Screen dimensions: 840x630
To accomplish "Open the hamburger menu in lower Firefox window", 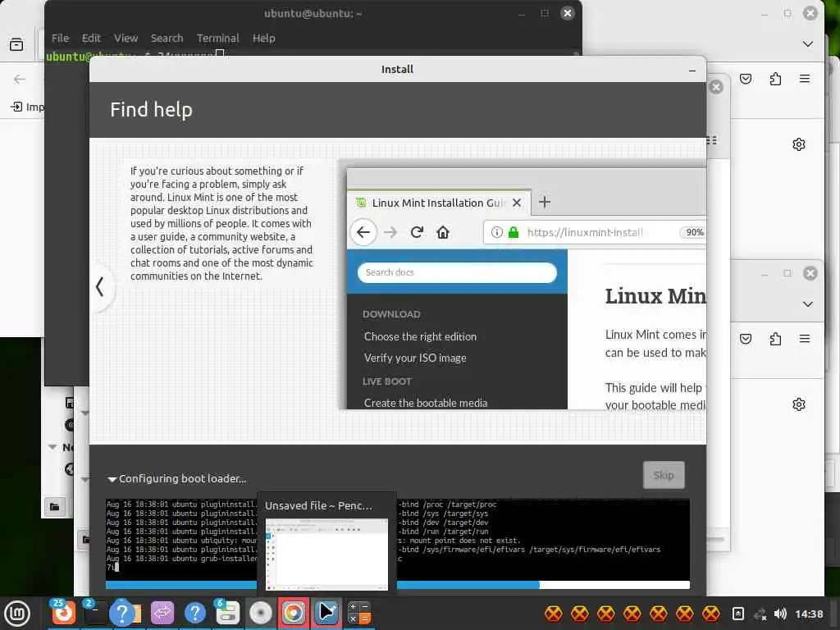I will click(805, 339).
